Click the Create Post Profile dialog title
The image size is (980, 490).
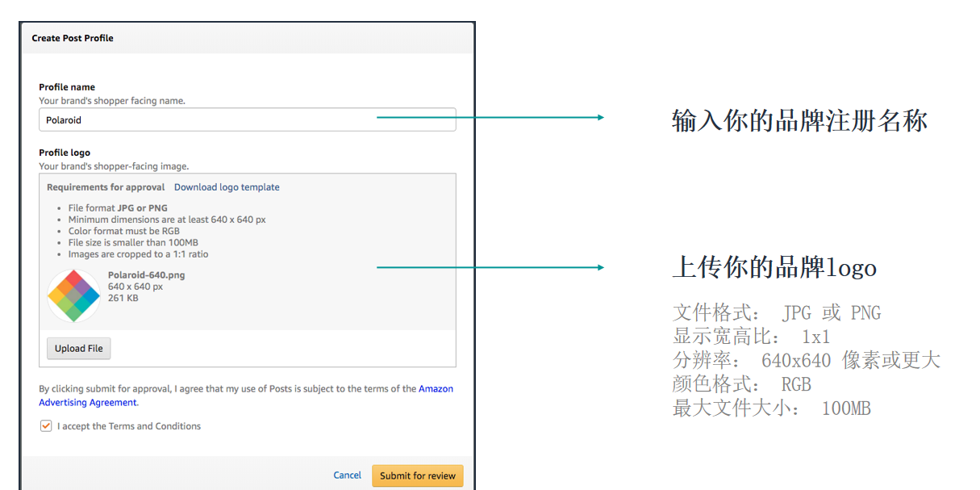point(72,38)
